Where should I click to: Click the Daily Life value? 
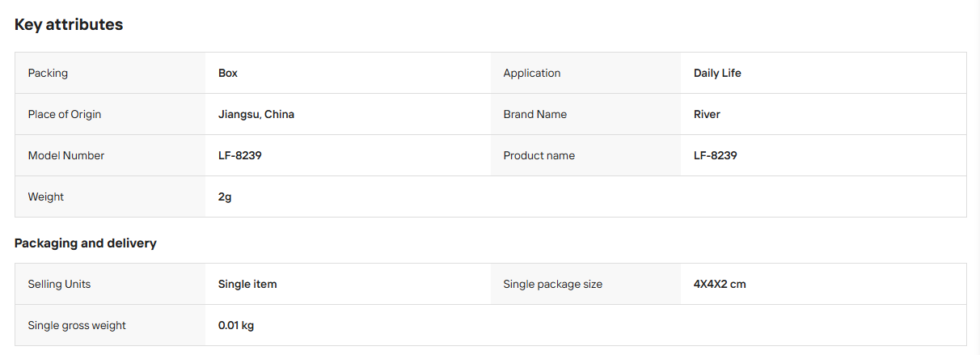pos(717,73)
